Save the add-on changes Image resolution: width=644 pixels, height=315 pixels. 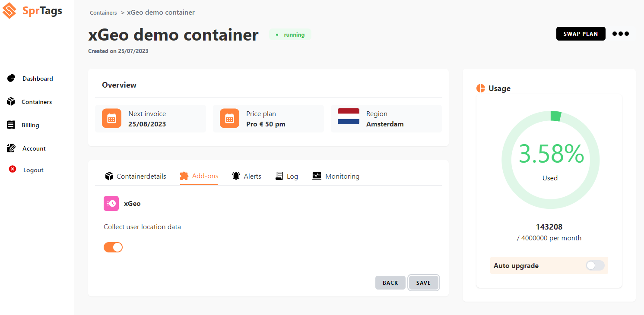click(423, 283)
